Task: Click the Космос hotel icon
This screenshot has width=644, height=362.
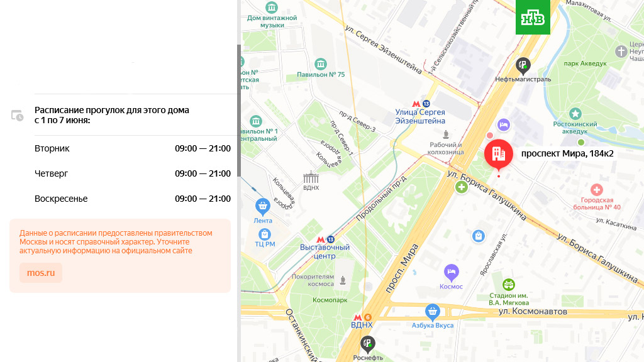Action: (x=451, y=273)
